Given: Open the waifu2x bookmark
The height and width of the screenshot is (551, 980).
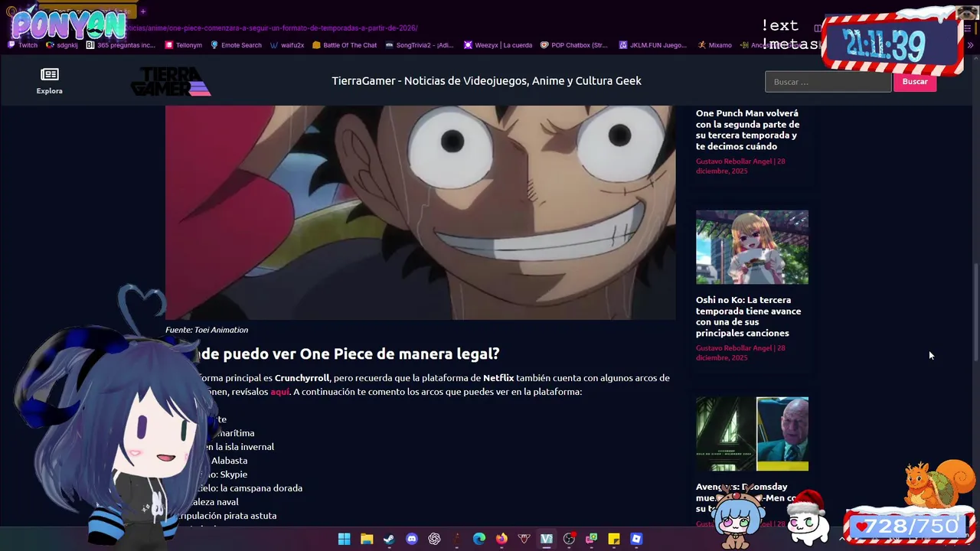Looking at the screenshot, I should (287, 45).
